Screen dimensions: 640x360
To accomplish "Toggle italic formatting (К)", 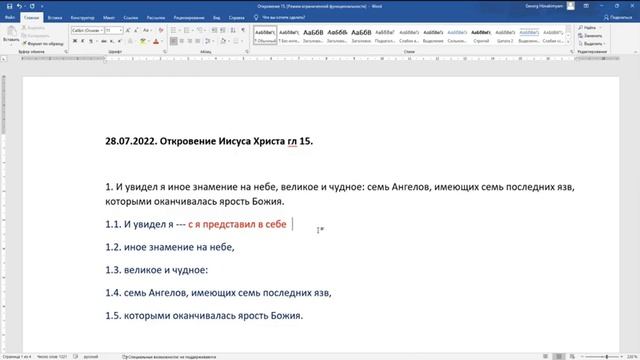I will (82, 41).
